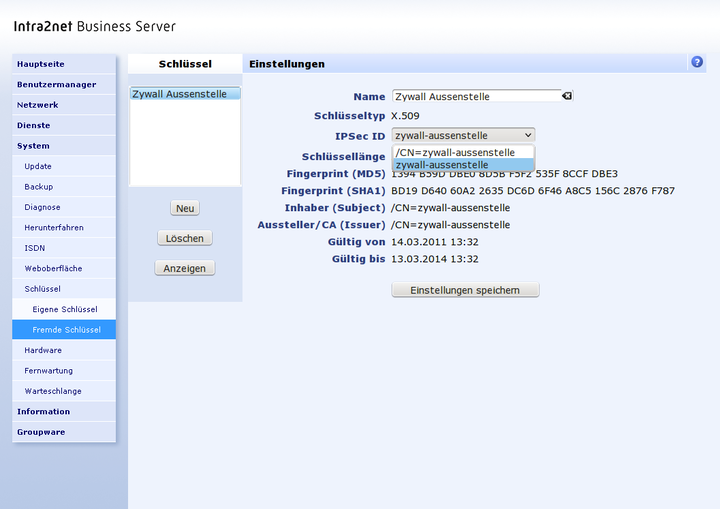
Task: Open the Backup page
Action: [x=64, y=187]
